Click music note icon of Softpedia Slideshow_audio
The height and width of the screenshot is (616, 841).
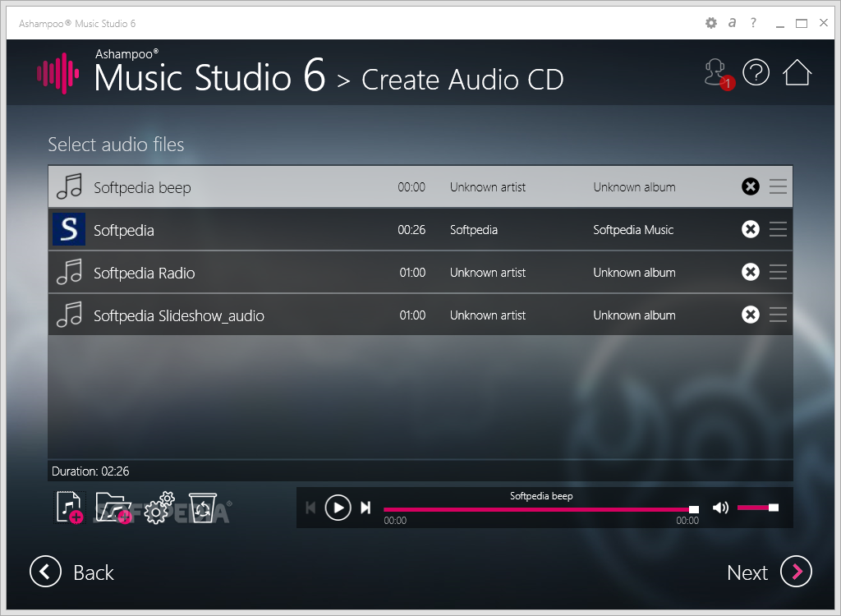(x=69, y=315)
